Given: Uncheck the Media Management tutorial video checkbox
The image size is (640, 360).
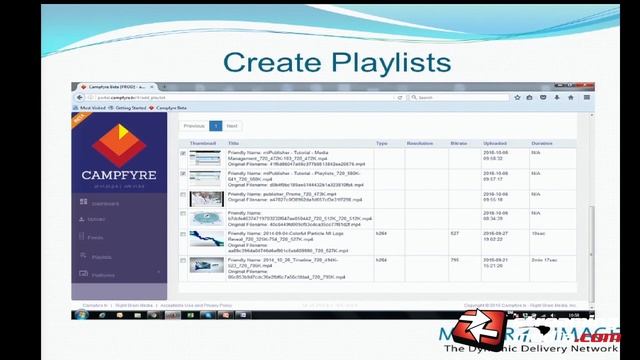Looking at the screenshot, I should pos(183,153).
